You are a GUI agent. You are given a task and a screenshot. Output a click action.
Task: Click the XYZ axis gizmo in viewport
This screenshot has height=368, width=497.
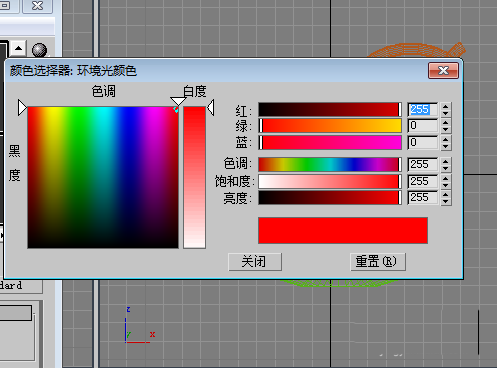pos(140,325)
